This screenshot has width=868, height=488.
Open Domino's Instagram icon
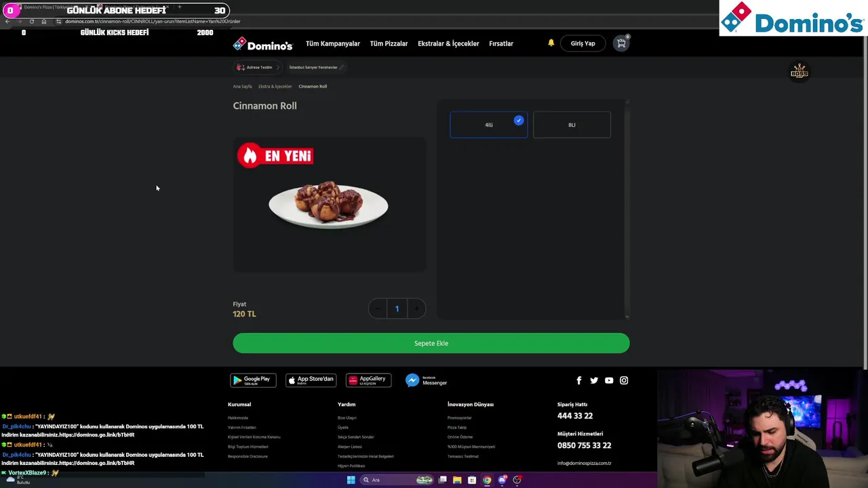point(624,380)
